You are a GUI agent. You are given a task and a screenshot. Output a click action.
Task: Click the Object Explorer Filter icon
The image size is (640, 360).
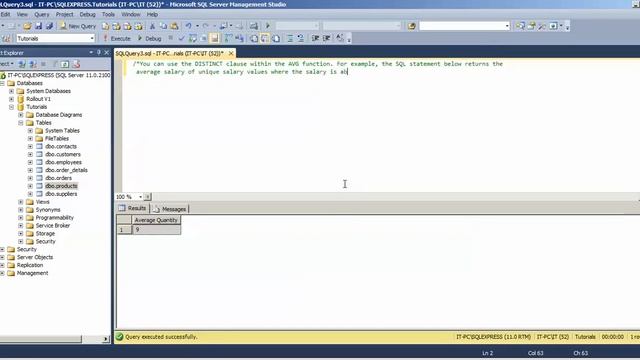click(54, 64)
